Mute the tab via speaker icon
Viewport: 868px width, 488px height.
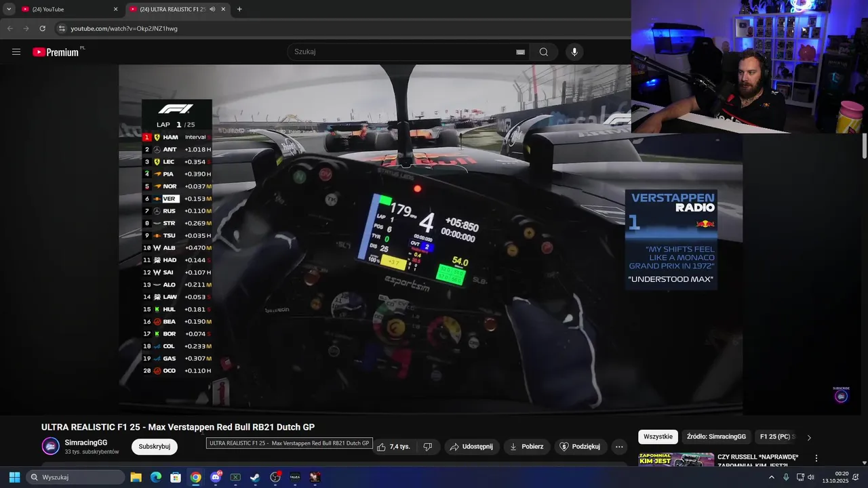pos(212,9)
